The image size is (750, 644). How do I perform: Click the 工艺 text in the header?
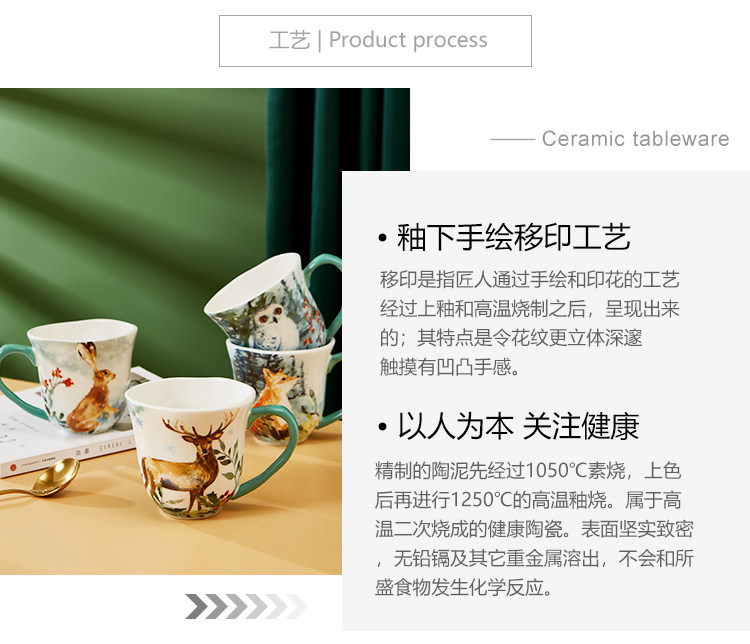pyautogui.click(x=289, y=40)
